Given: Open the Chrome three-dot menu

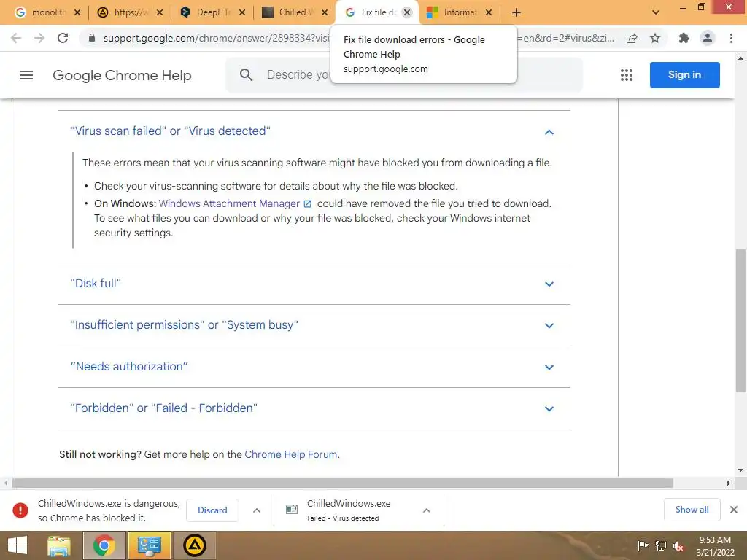Looking at the screenshot, I should pos(731,38).
